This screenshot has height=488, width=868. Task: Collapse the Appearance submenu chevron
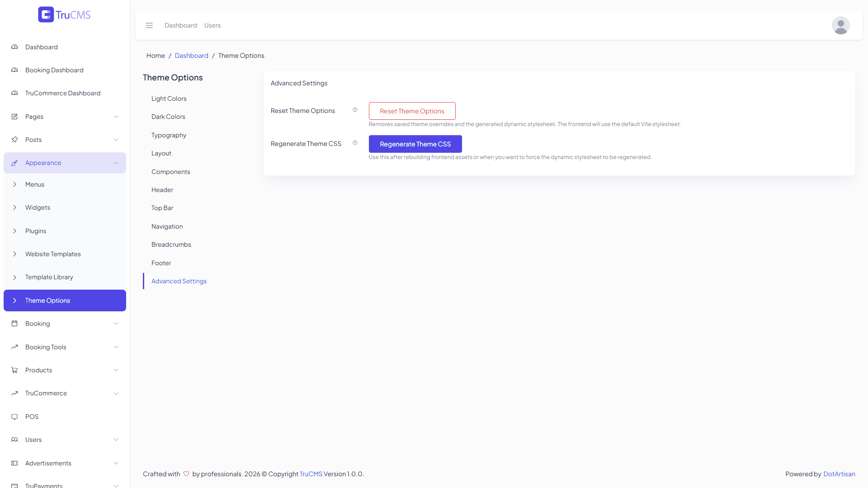pyautogui.click(x=116, y=163)
